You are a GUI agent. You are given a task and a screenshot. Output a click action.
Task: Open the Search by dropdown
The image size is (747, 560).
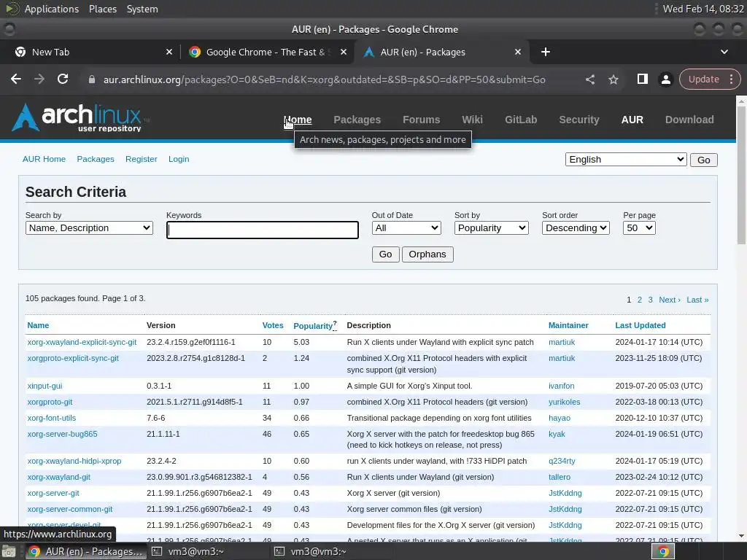(x=89, y=228)
